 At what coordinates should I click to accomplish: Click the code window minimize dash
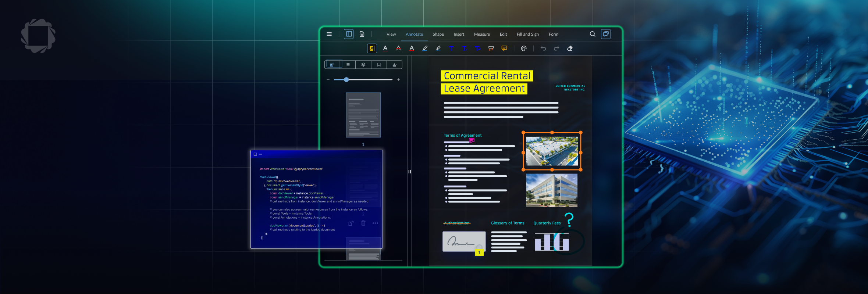click(x=260, y=154)
